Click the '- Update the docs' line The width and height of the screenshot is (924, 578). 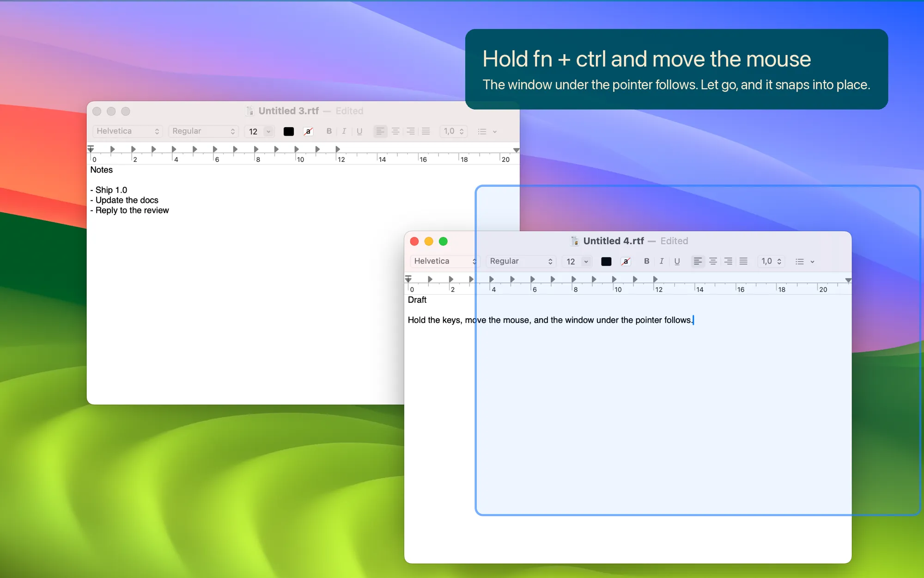pyautogui.click(x=124, y=200)
